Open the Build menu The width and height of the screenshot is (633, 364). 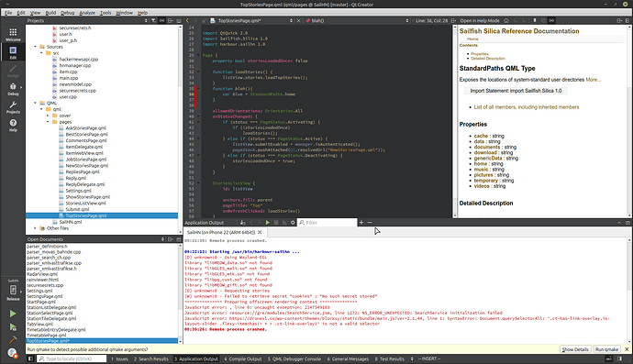pos(50,13)
